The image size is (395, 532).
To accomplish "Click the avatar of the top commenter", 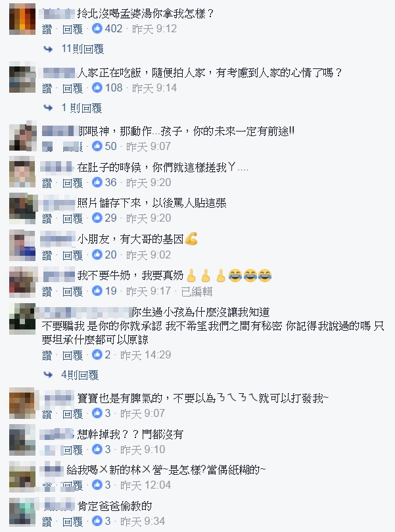I will [x=22, y=19].
